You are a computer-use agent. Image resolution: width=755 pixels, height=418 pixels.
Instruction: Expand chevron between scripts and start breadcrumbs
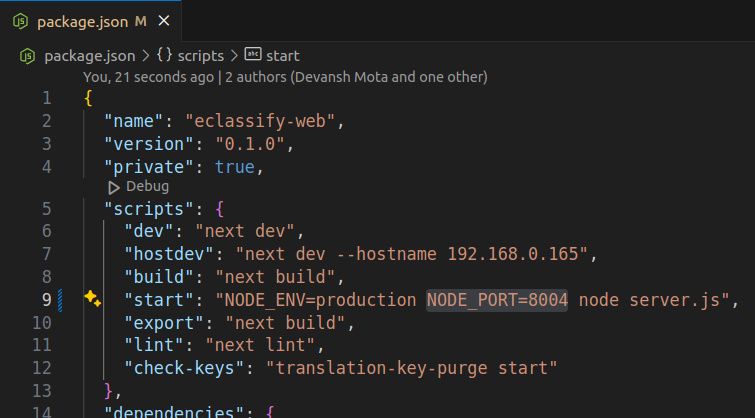(x=235, y=56)
